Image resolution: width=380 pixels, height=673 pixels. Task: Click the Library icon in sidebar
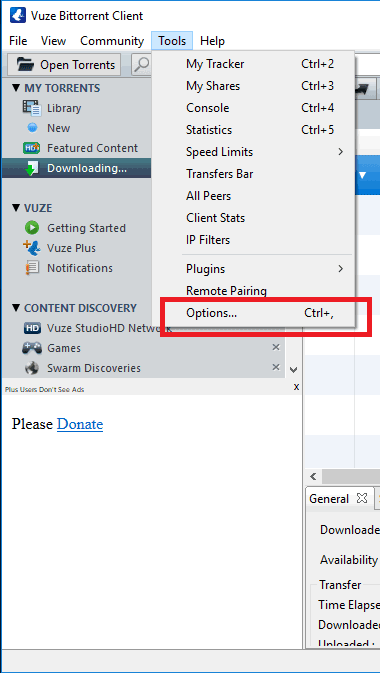click(31, 108)
